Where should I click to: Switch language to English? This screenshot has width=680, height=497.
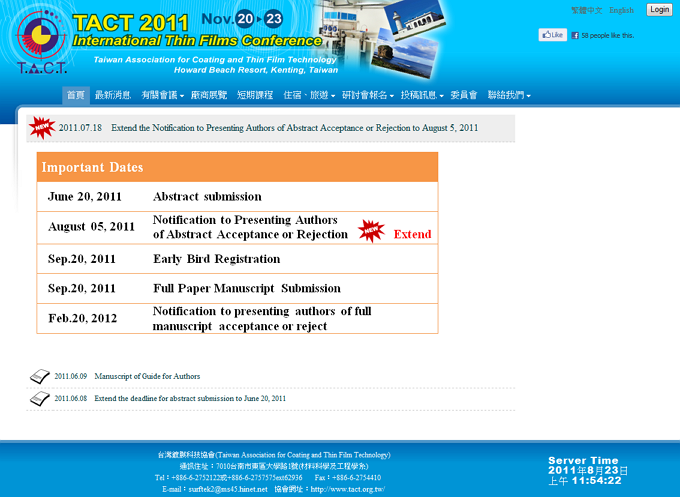pos(621,10)
